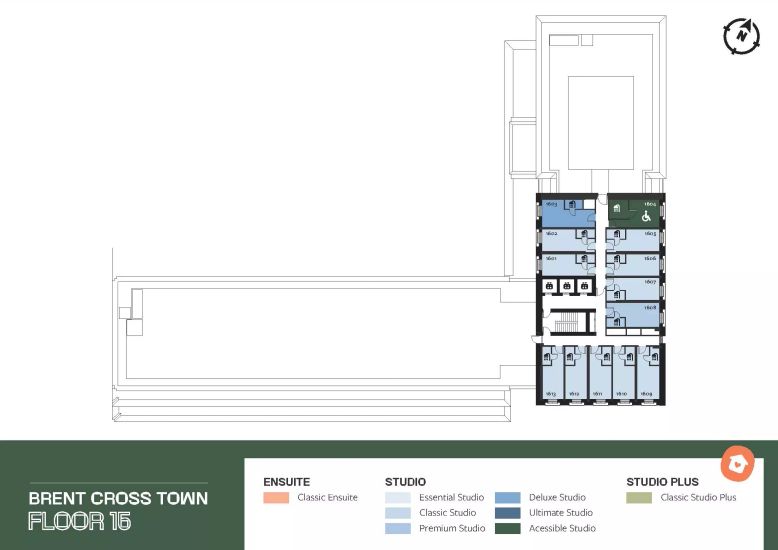Click the middle elevator icon

[567, 287]
